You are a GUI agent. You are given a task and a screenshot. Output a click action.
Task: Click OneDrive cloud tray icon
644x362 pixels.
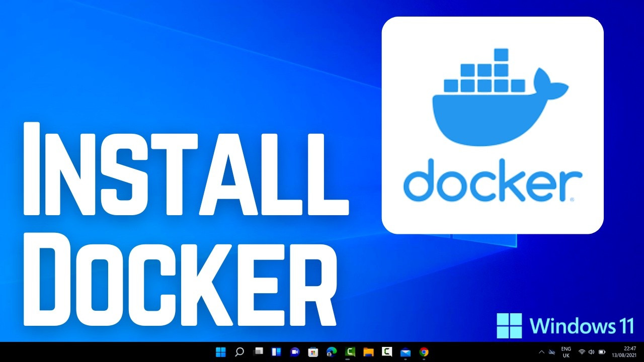[552, 352]
